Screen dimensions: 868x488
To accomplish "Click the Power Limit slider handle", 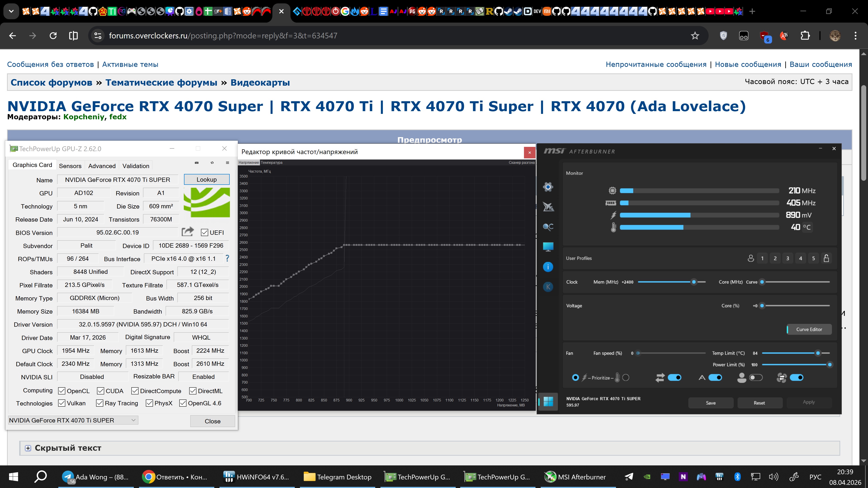I will pos(830,365).
